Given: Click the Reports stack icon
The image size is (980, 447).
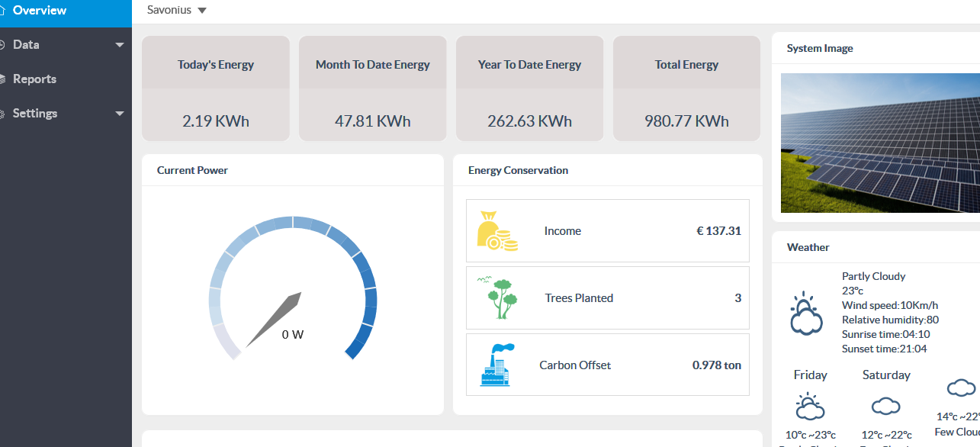Looking at the screenshot, I should [2, 79].
